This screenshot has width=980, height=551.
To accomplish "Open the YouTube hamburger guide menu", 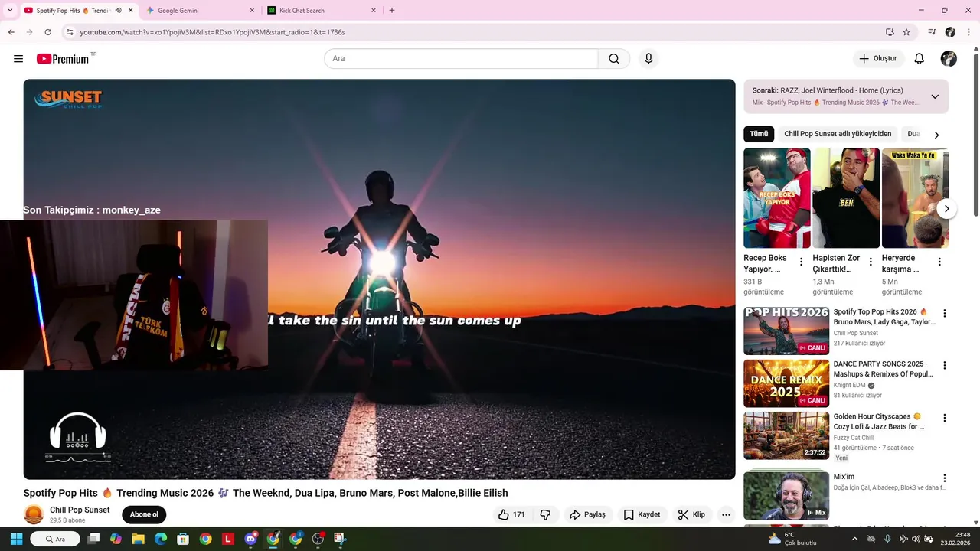I will [x=18, y=59].
